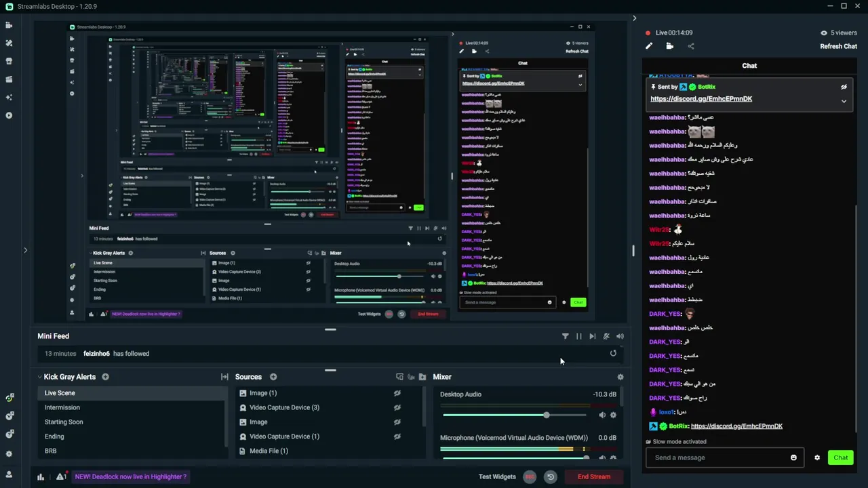The height and width of the screenshot is (488, 868).
Task: Adjust Desktop Audio volume slider
Action: tap(515, 415)
